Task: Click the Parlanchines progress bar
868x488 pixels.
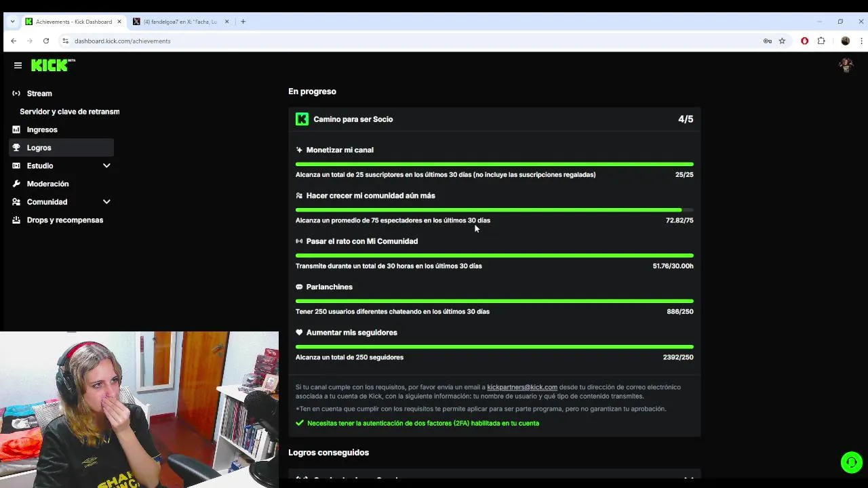Action: point(494,301)
